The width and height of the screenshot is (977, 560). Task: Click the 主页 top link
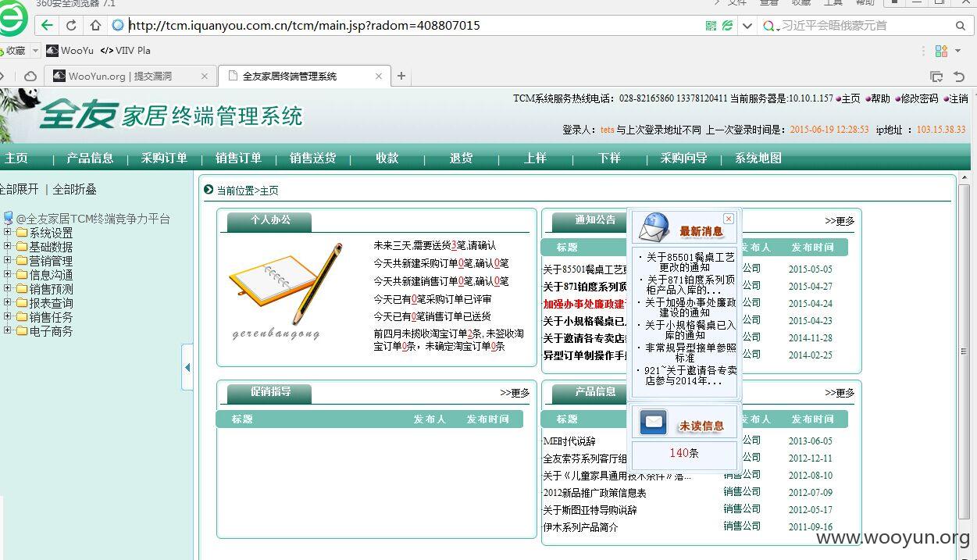click(x=850, y=98)
